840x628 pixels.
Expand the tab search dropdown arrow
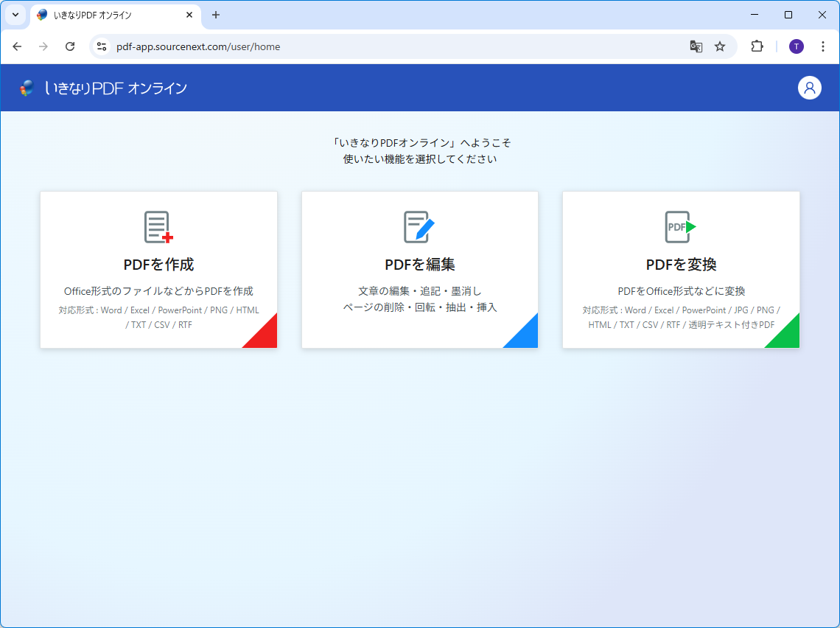(15, 15)
